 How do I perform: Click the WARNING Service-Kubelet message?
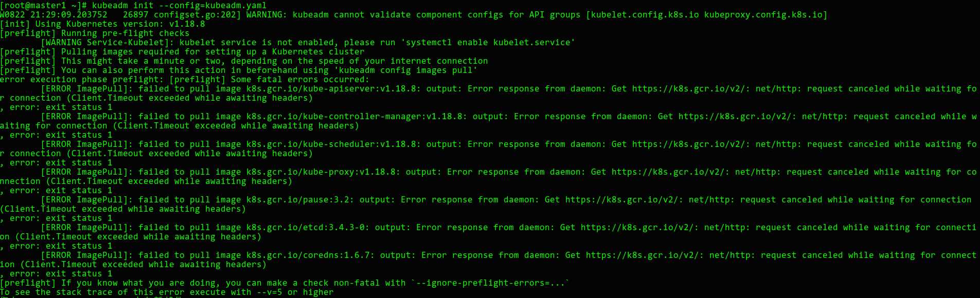point(308,42)
